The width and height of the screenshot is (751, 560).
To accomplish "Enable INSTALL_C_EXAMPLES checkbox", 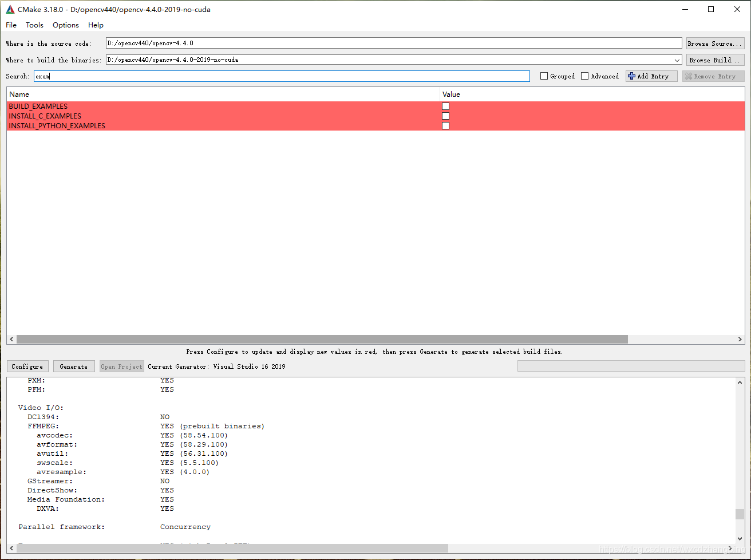I will 445,116.
